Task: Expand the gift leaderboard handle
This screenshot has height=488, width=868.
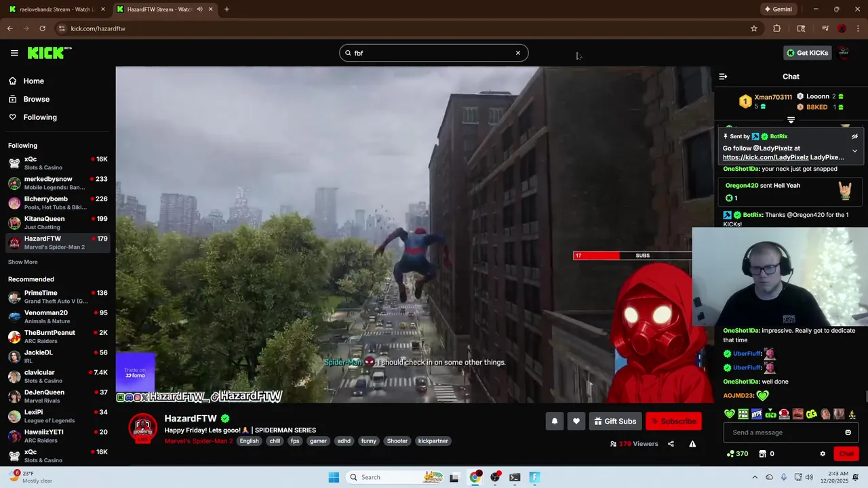Action: [x=791, y=120]
